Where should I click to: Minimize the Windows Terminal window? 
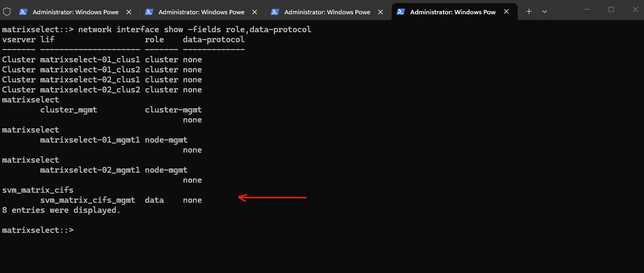(x=587, y=10)
